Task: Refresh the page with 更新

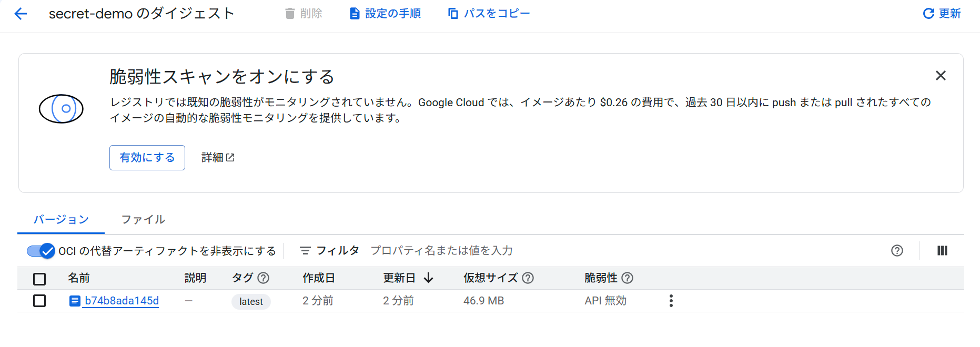Action: pos(942,14)
